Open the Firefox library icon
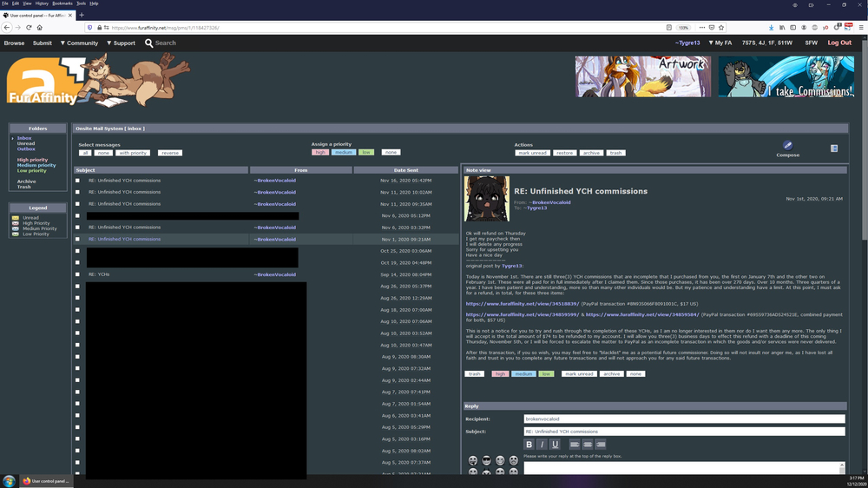This screenshot has height=488, width=868. click(782, 27)
